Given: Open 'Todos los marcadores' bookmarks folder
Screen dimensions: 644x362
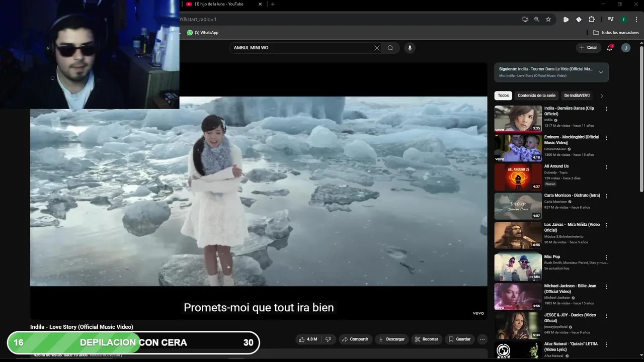Looking at the screenshot, I should click(x=616, y=32).
